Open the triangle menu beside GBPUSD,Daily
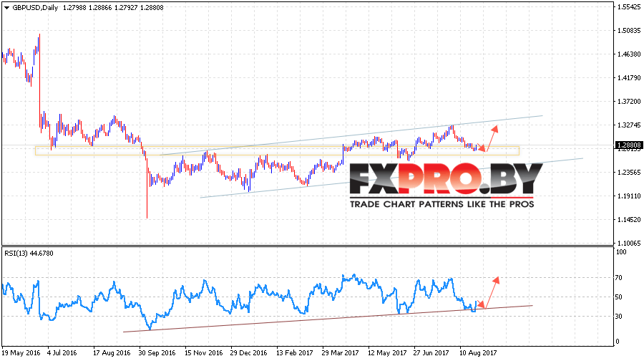This screenshot has height=361, width=644. (6, 7)
